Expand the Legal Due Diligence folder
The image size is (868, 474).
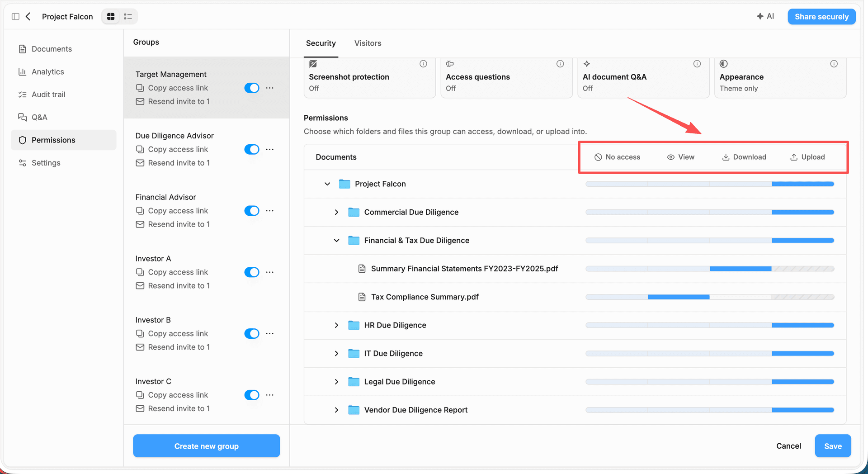(336, 382)
